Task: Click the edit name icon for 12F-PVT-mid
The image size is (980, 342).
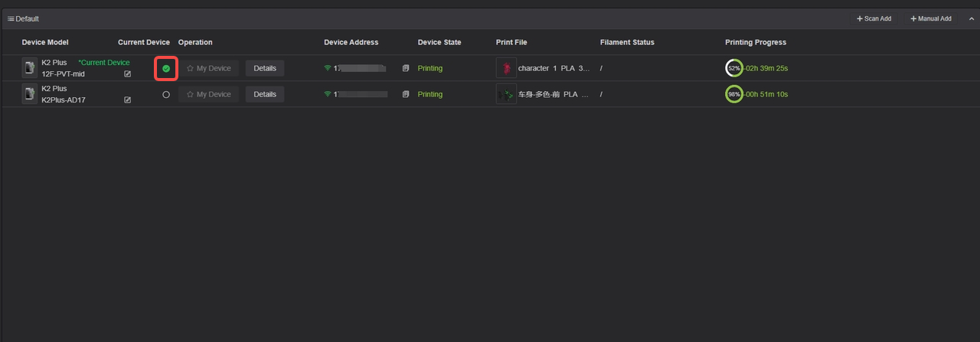Action: 128,74
